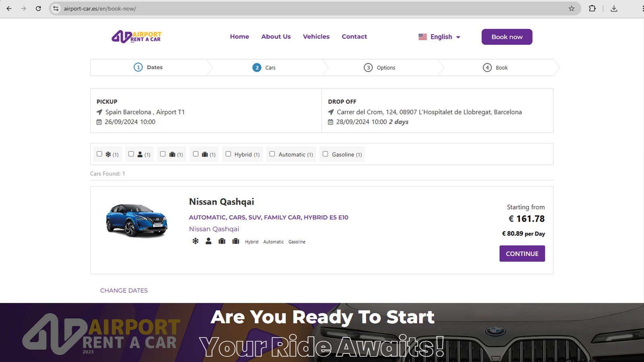Open the Nissan Qashqai heading link
Image resolution: width=644 pixels, height=362 pixels.
(x=222, y=202)
